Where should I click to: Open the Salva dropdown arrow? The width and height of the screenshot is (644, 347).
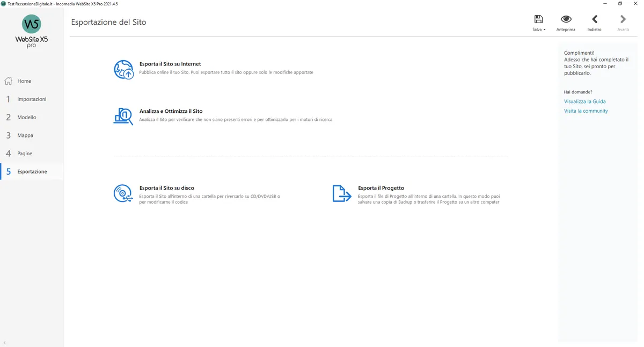pos(544,30)
